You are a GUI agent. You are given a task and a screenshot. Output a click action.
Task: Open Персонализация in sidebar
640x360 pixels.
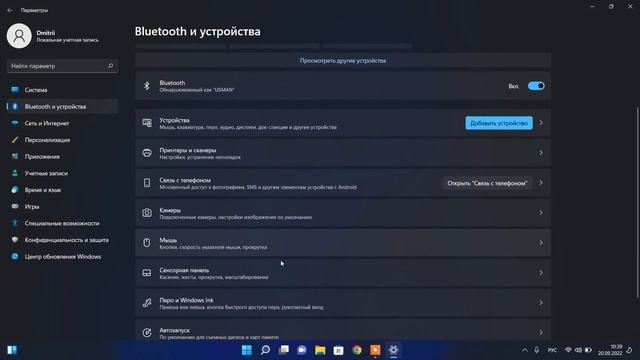(x=62, y=140)
